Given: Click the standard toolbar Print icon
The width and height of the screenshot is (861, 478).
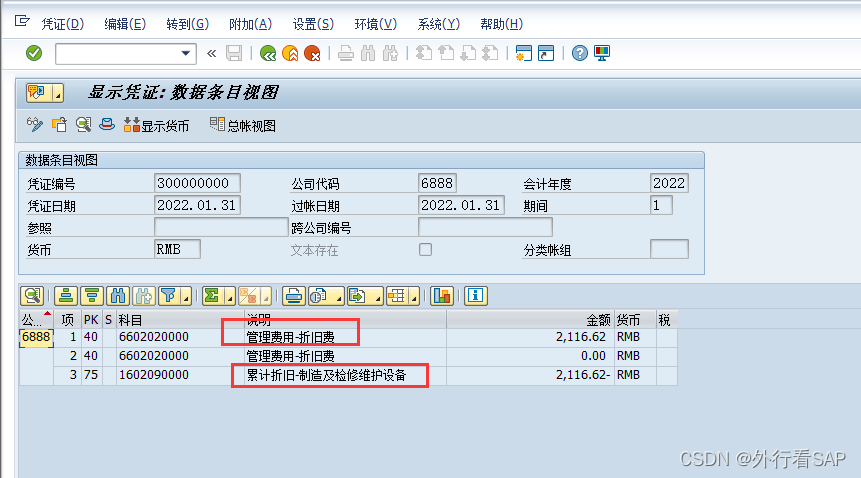Looking at the screenshot, I should coord(346,53).
